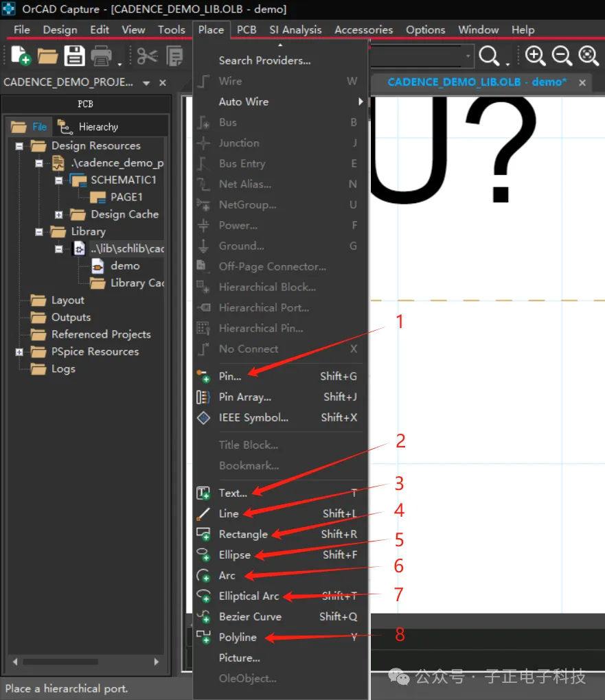Click the Polyline tool icon in menu
605x700 pixels.
pyautogui.click(x=203, y=637)
